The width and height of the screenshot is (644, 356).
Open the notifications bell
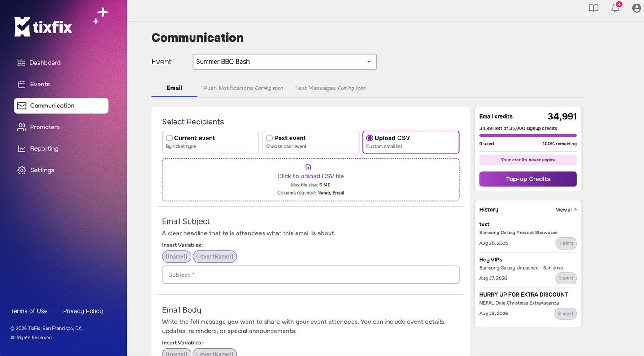[615, 8]
